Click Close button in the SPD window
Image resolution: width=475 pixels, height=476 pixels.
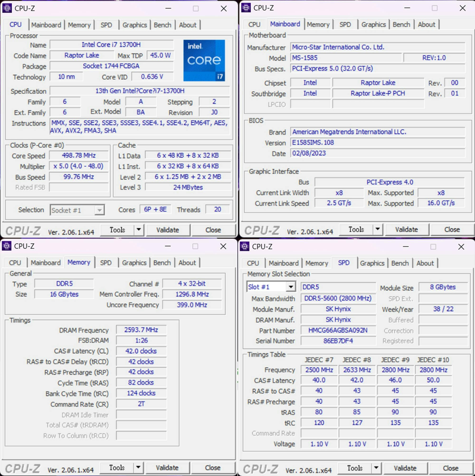click(x=451, y=468)
